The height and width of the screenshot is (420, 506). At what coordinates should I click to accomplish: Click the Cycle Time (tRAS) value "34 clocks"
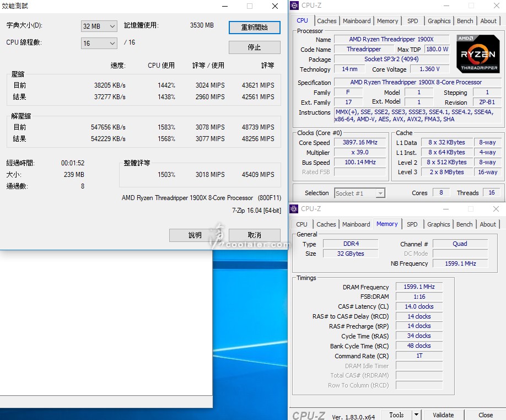tap(419, 336)
